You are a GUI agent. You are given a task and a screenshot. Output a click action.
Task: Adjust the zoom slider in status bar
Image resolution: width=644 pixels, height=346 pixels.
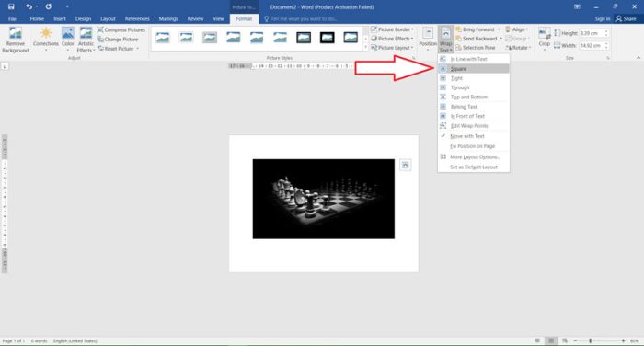click(x=591, y=340)
